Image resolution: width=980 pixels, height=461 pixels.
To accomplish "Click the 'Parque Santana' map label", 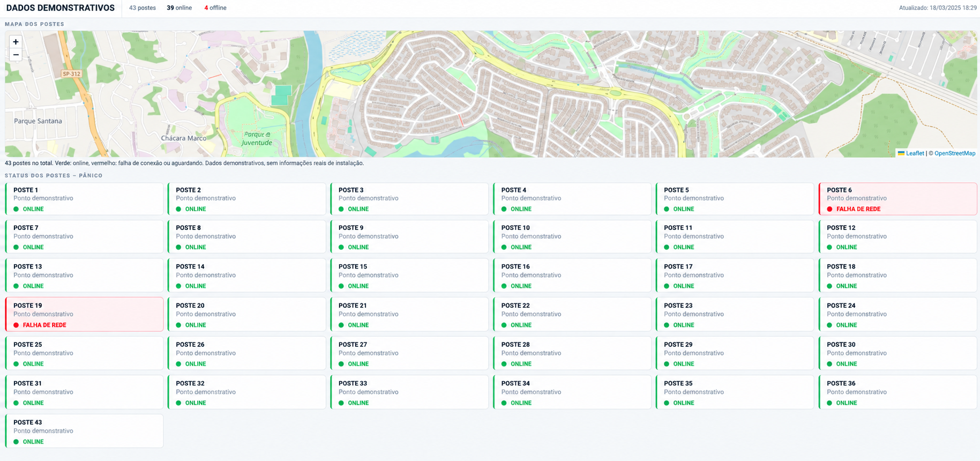I will point(38,121).
